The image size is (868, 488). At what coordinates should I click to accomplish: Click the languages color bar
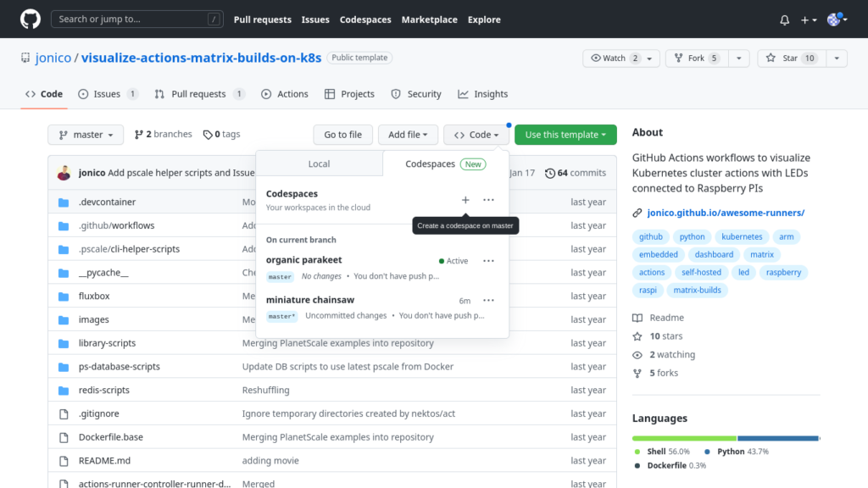coord(726,438)
